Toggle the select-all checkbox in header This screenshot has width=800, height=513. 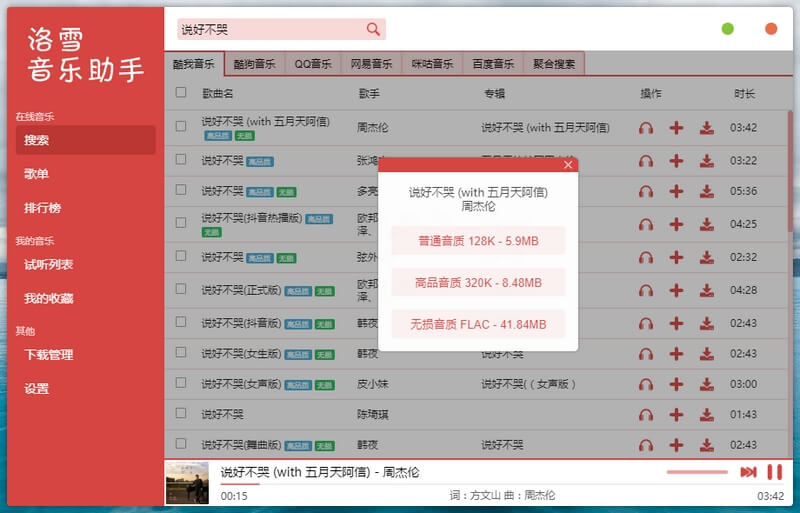click(x=181, y=93)
